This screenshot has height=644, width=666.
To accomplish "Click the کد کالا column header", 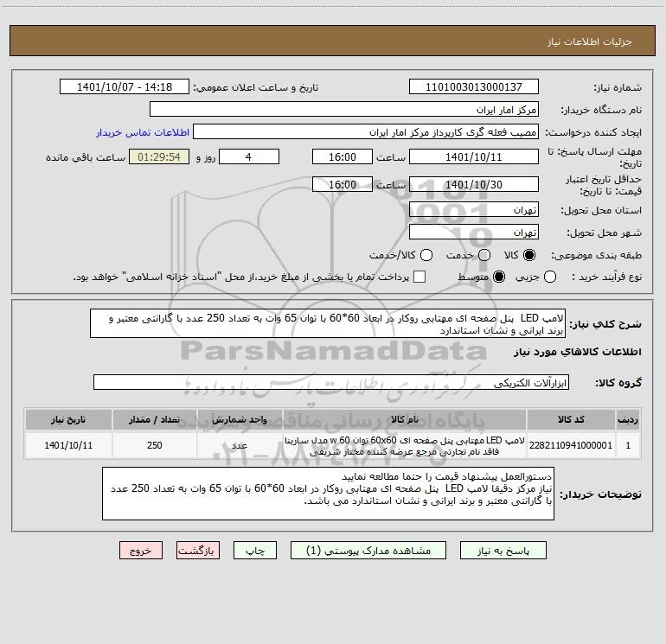I will [x=571, y=419].
